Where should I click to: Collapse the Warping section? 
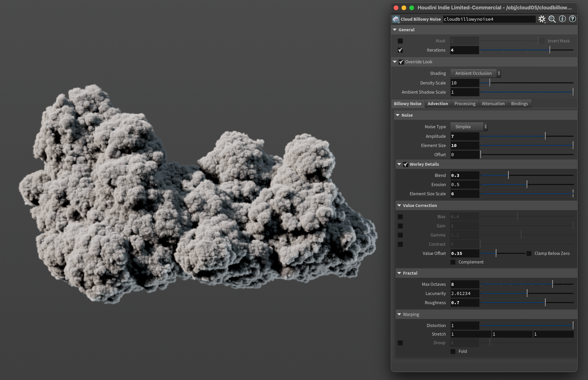tap(399, 314)
